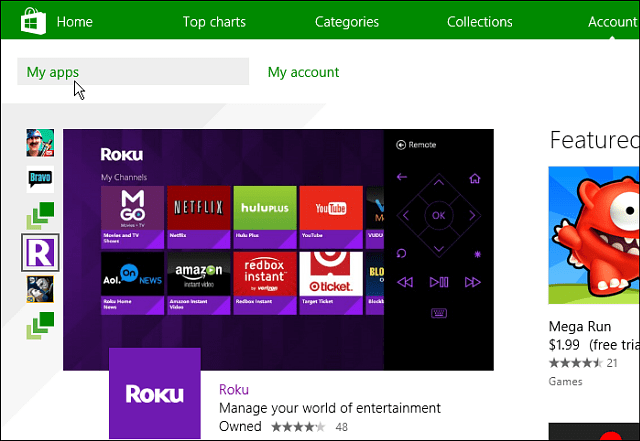Click the remote's replay icon
Screen dimensions: 640x441
tap(401, 254)
